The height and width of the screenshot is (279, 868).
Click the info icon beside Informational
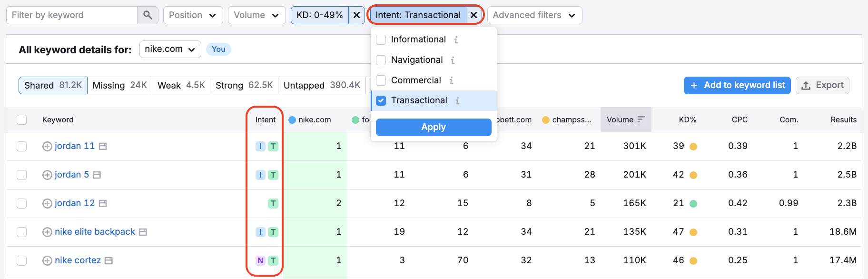[456, 40]
